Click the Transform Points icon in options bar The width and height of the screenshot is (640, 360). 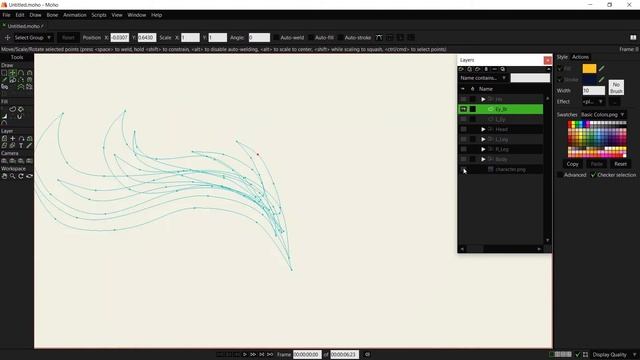[x=7, y=38]
